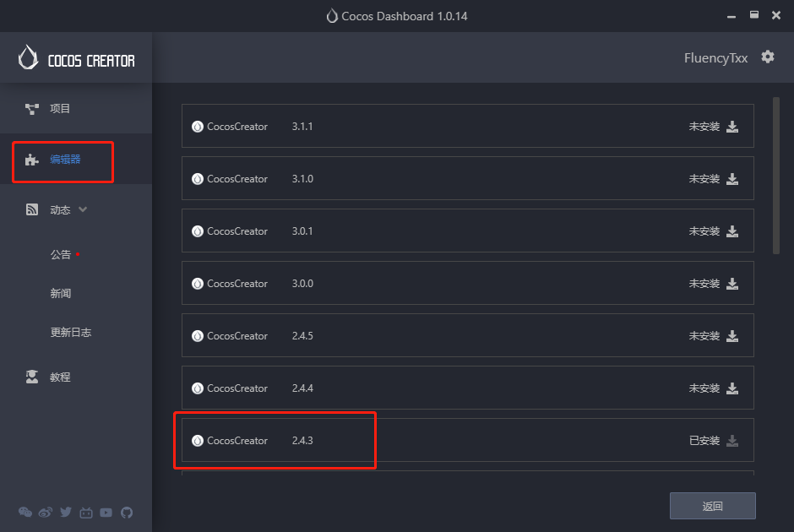Click the logo beside CocosCreator 3.1.1

(198, 127)
